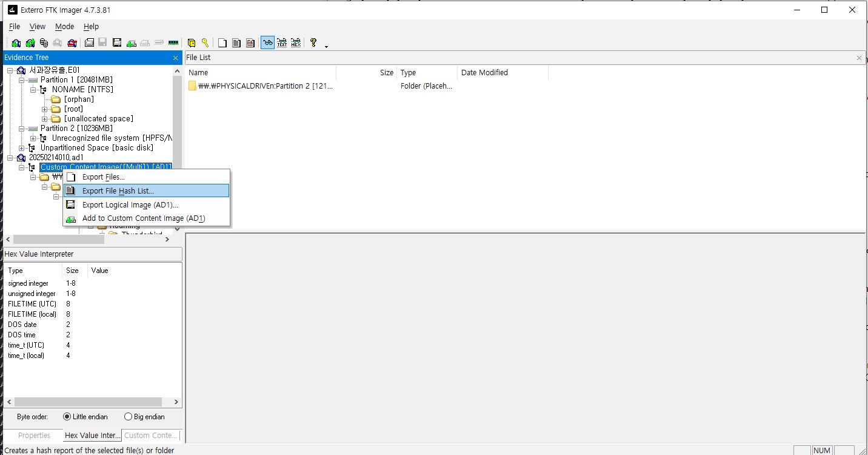Close the Evidence Tree panel
Viewport: 868px width, 455px height.
click(x=176, y=58)
